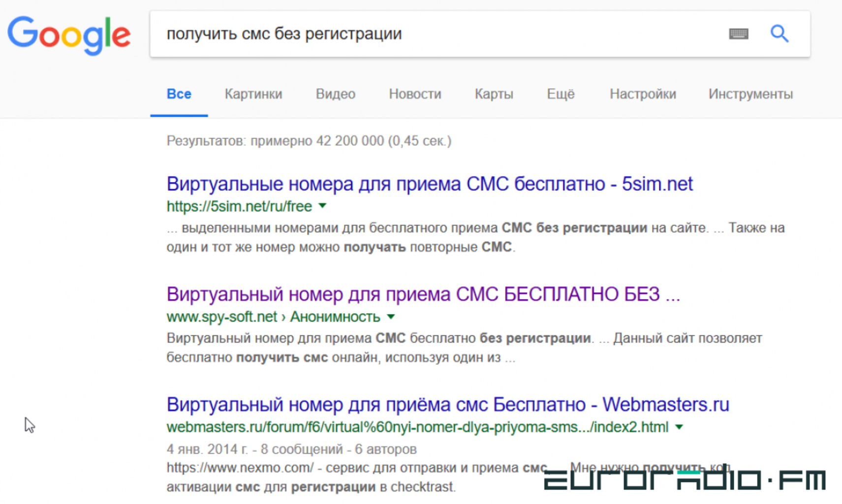This screenshot has width=842, height=504.
Task: Open the on-screen keyboard icon
Action: coord(738,33)
